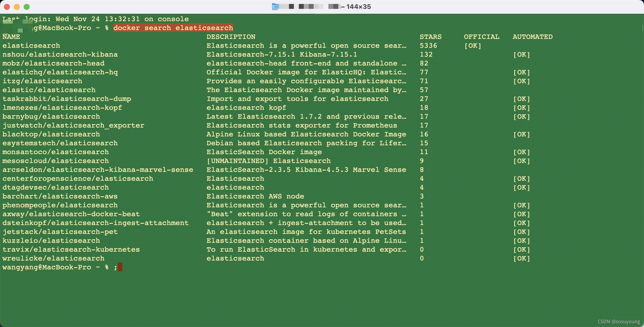Click the NAME column header

[x=11, y=37]
